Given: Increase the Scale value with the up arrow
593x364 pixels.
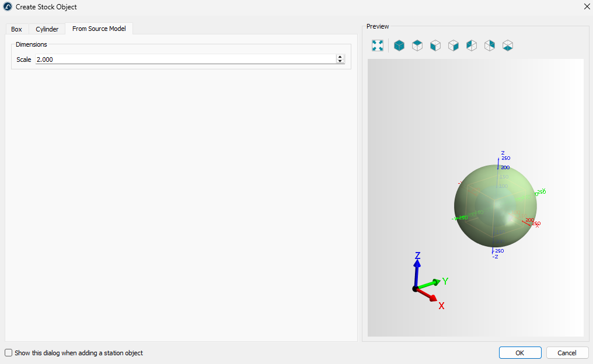Looking at the screenshot, I should coord(340,57).
